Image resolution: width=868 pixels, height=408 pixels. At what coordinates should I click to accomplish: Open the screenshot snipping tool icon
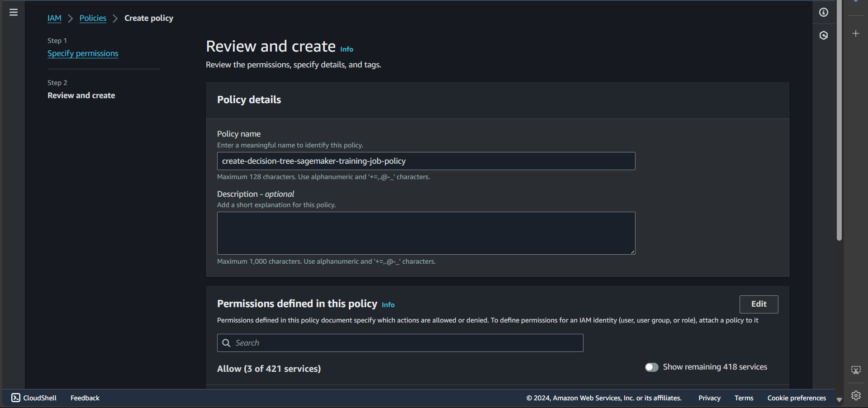856,370
